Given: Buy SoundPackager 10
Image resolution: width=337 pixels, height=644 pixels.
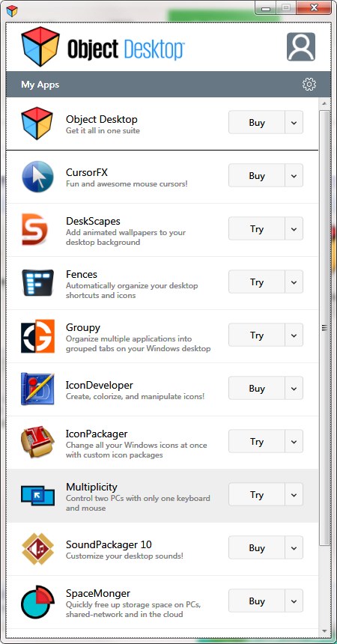Looking at the screenshot, I should tap(257, 548).
